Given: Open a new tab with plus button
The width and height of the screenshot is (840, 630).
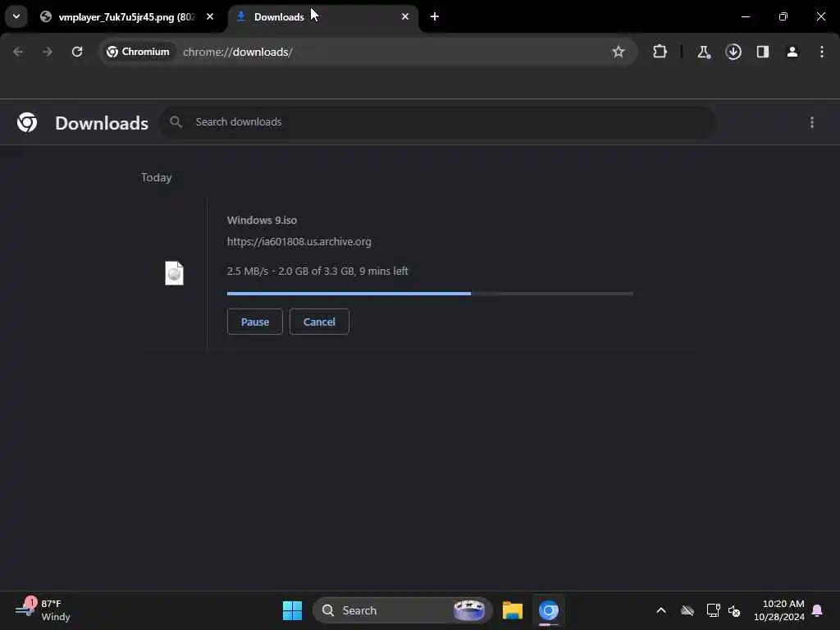Looking at the screenshot, I should (x=435, y=16).
